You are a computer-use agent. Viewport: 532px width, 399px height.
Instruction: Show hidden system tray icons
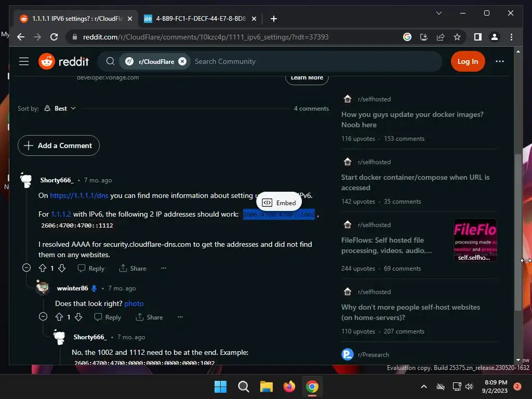coord(424,387)
